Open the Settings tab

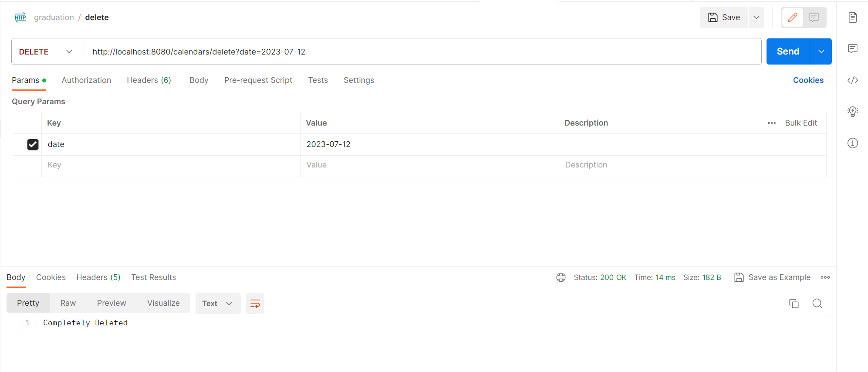click(x=359, y=80)
